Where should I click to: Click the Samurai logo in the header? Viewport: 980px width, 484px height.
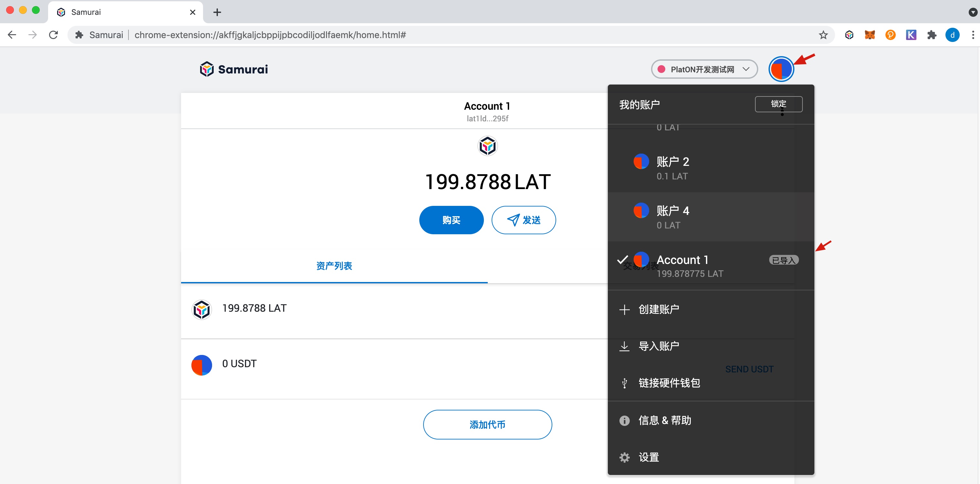coord(234,69)
